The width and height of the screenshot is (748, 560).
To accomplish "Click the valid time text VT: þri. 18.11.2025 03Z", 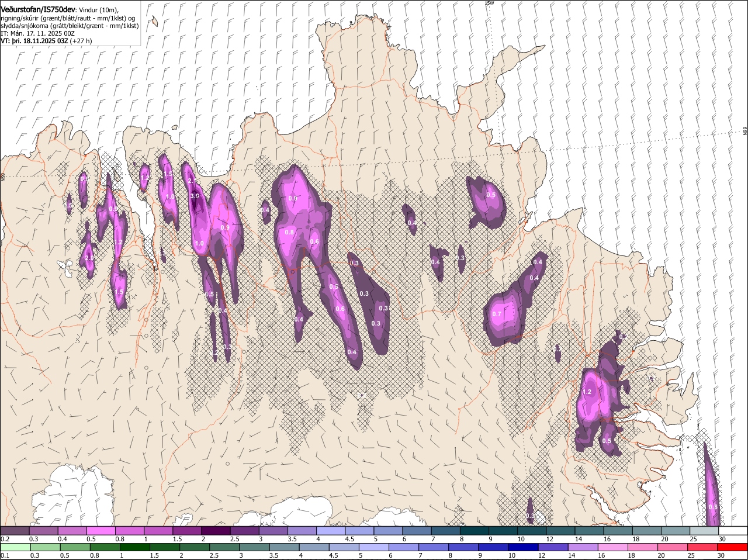I will pyautogui.click(x=34, y=41).
